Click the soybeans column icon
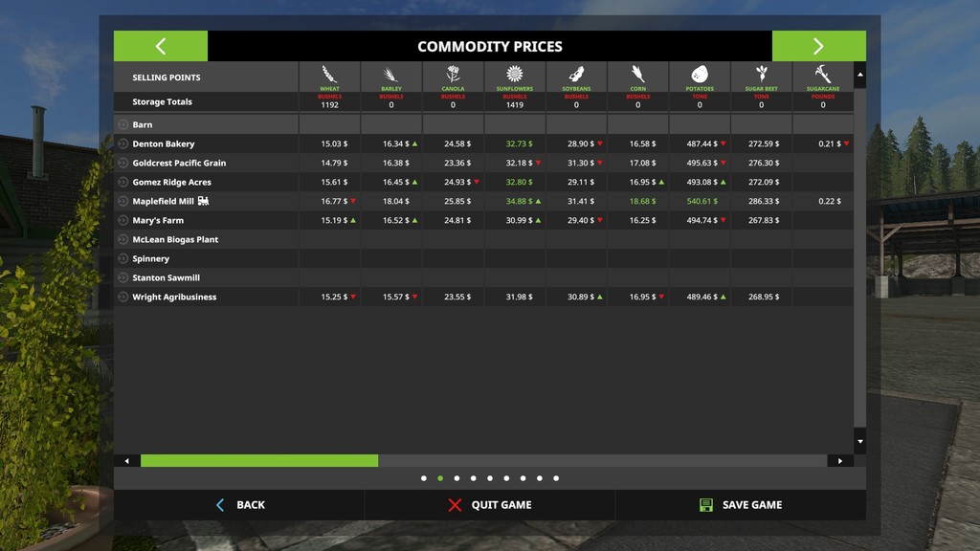This screenshot has width=980, height=551. (x=576, y=75)
